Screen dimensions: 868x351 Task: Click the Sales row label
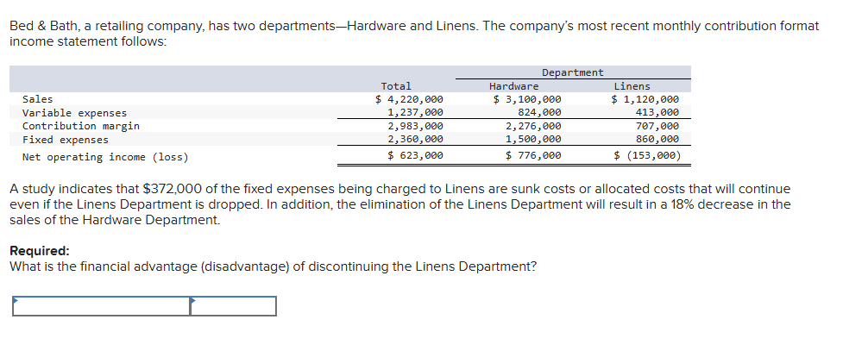point(38,100)
